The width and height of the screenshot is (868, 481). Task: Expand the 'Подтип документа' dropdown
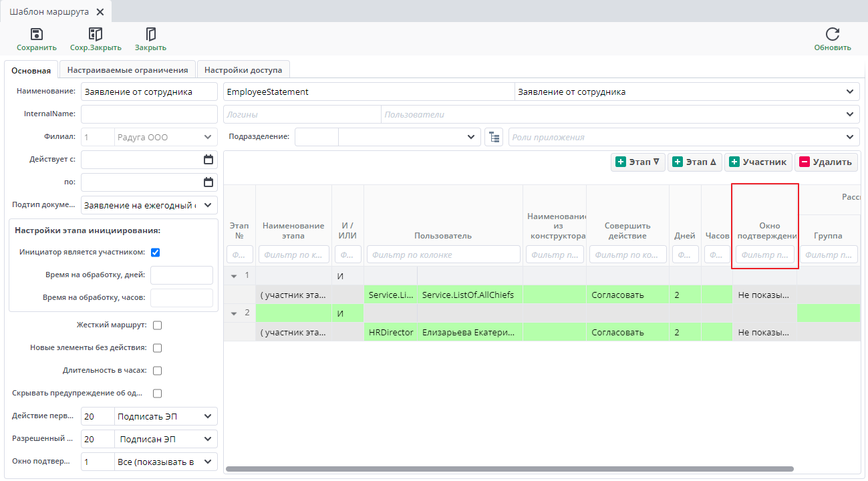pyautogui.click(x=208, y=205)
